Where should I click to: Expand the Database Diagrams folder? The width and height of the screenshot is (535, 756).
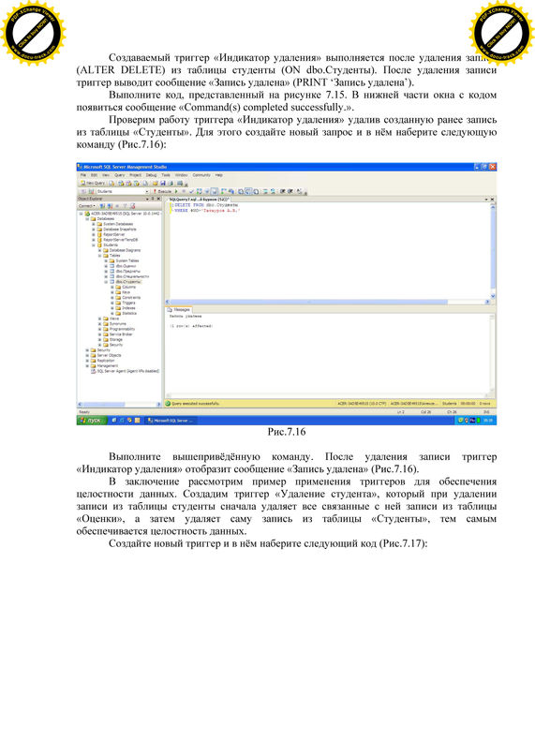tap(100, 250)
